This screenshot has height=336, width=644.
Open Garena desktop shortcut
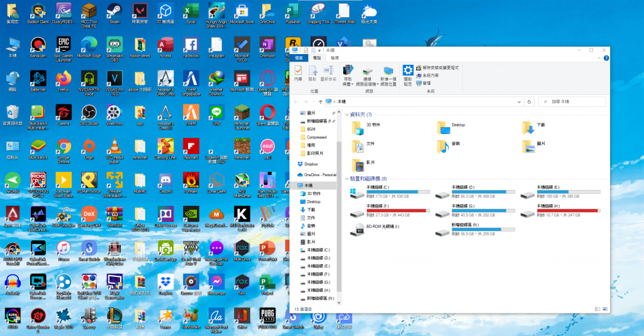pos(64,115)
